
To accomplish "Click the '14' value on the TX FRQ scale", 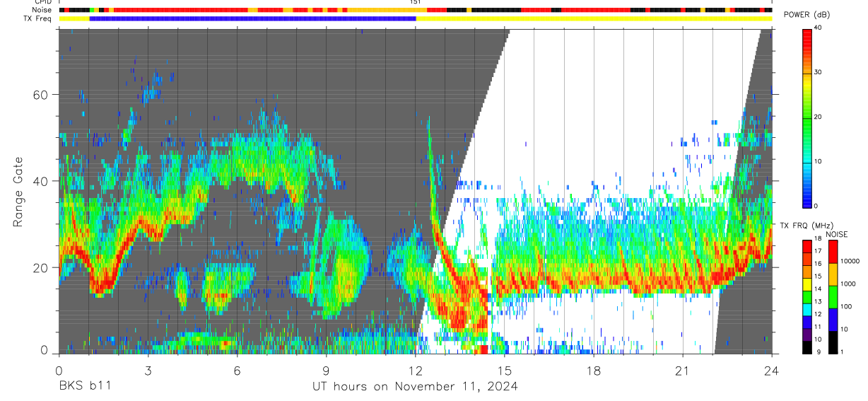I will tap(819, 289).
